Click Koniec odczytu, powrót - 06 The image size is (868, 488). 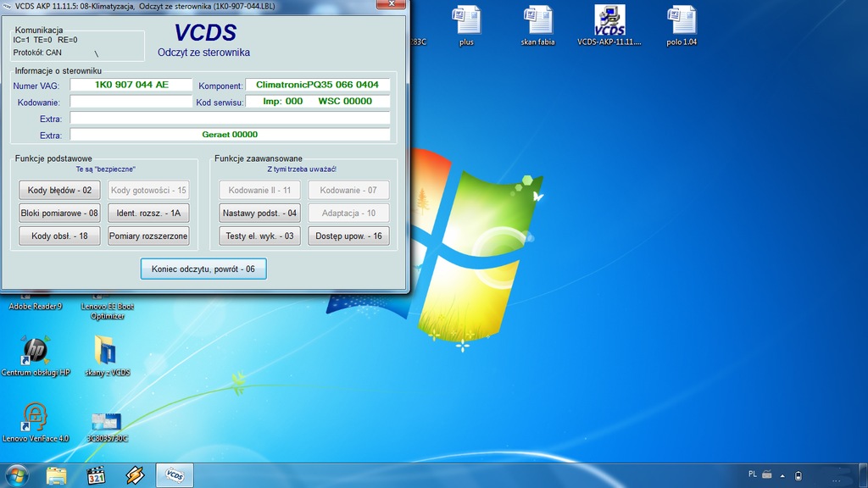coord(203,269)
